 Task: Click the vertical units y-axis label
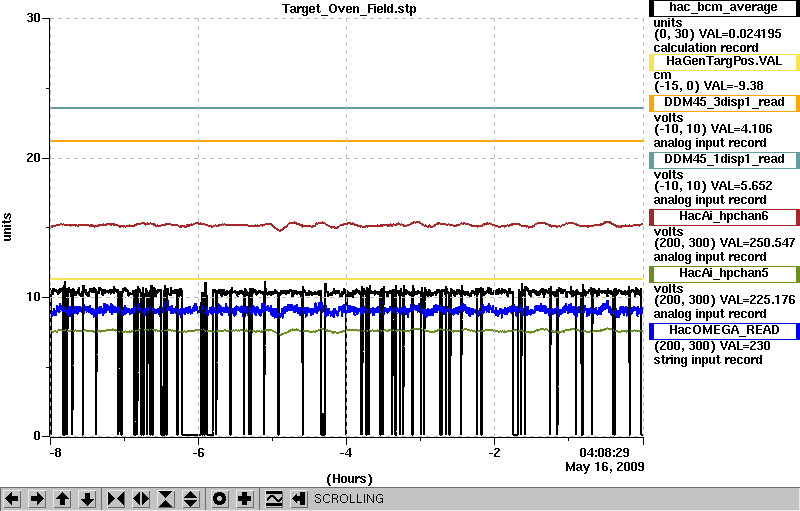point(7,227)
